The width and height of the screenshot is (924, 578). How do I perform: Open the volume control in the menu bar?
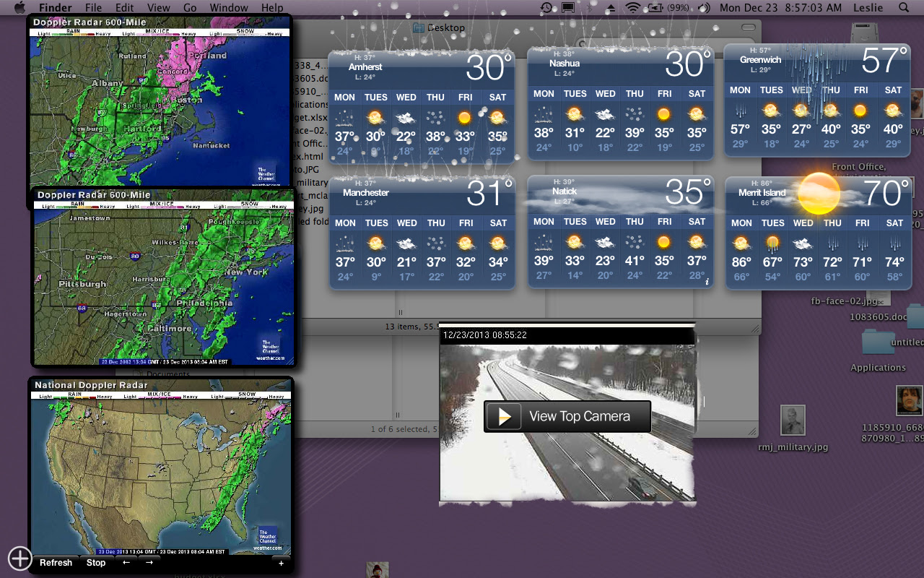[705, 8]
